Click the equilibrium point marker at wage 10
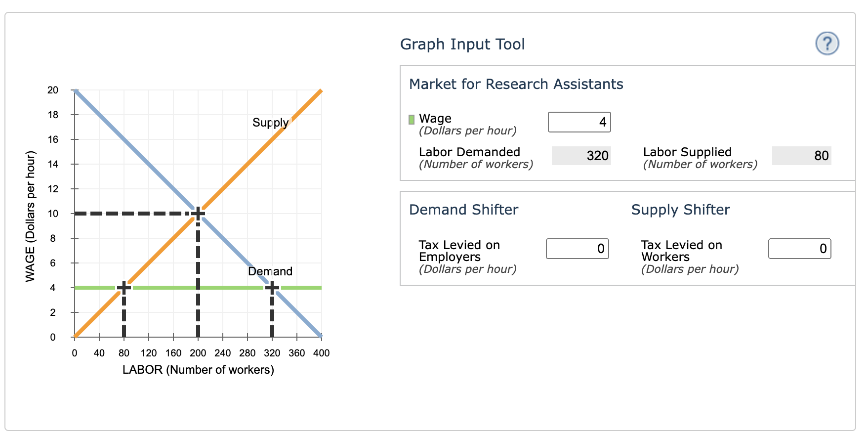The width and height of the screenshot is (868, 436). [x=198, y=213]
